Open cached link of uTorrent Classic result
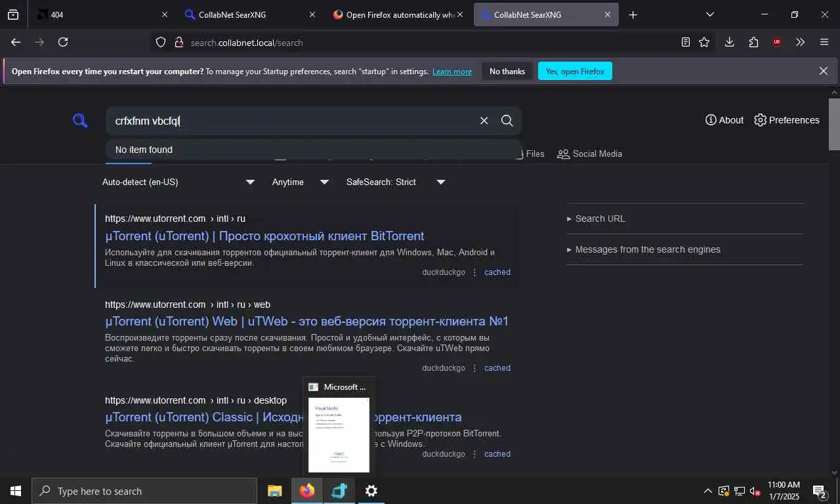 click(x=497, y=454)
